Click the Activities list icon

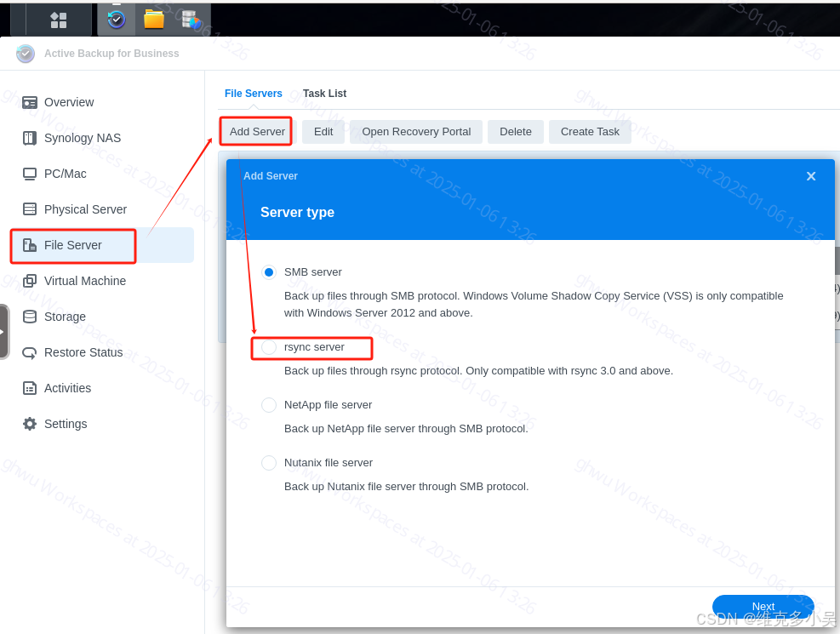coord(30,388)
